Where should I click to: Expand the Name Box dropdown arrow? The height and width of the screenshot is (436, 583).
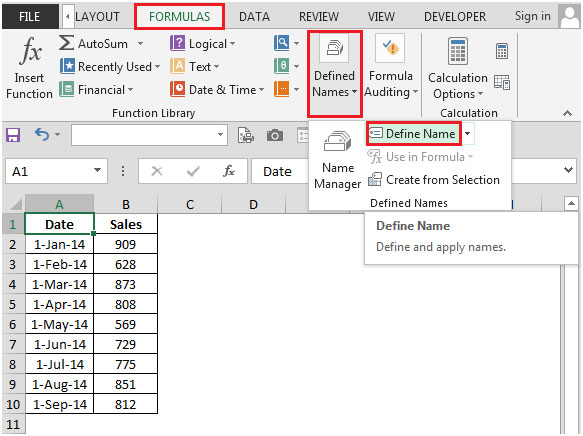pyautogui.click(x=97, y=170)
